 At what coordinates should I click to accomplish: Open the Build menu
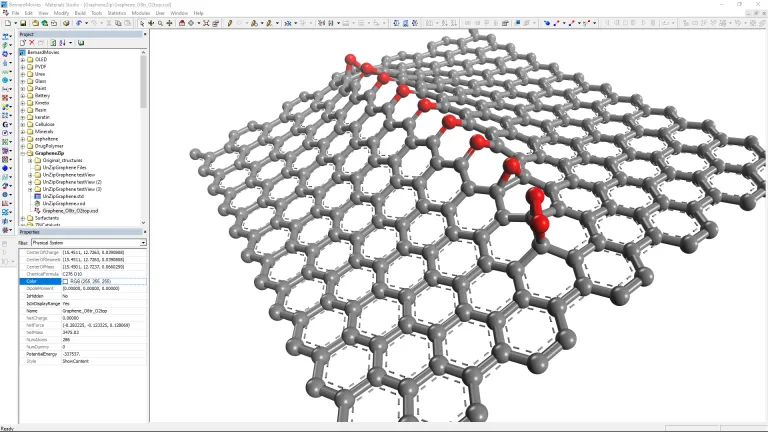(78, 13)
